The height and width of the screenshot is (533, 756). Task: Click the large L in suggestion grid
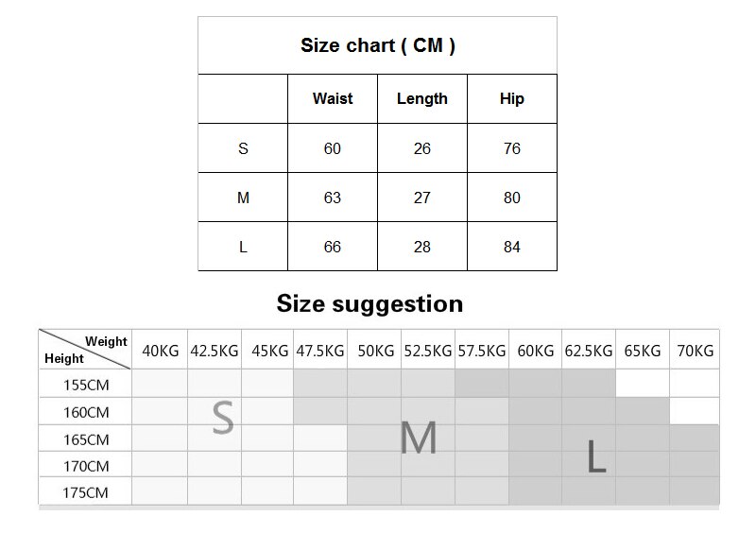point(595,456)
